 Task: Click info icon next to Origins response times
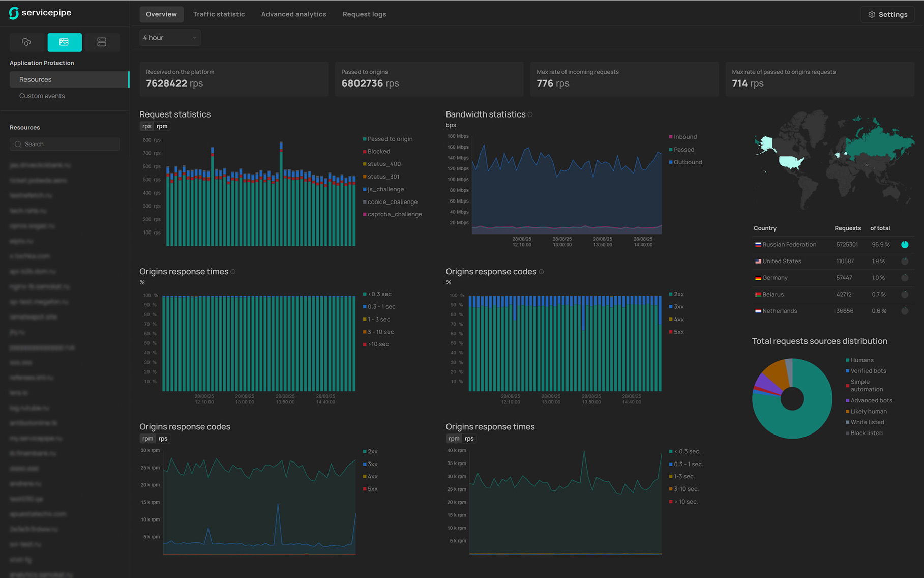233,272
